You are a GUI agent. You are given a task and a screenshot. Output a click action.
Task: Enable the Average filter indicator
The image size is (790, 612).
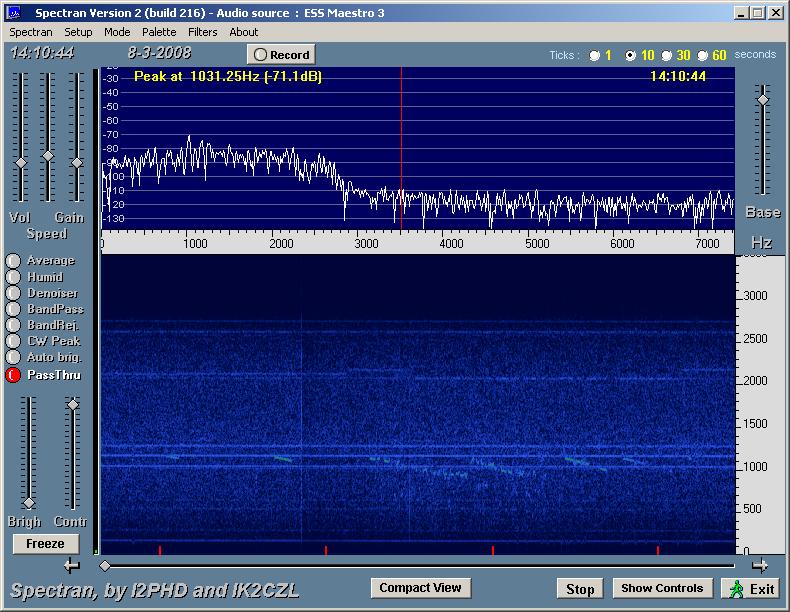(13, 261)
